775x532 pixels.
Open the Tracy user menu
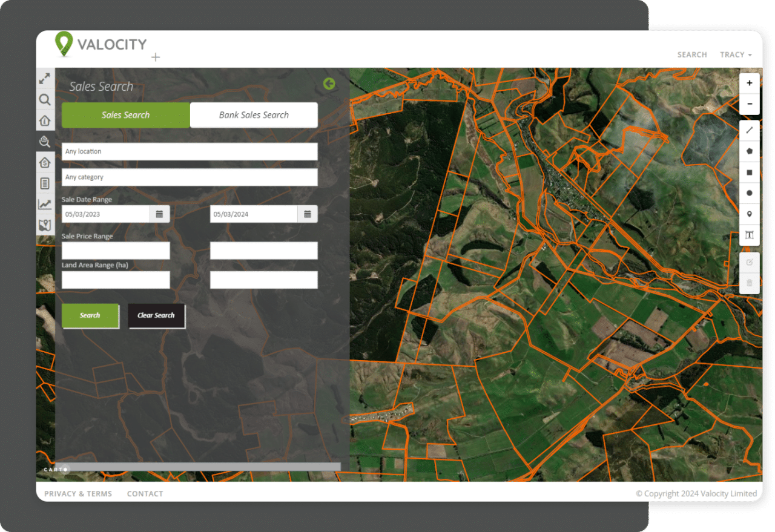(736, 54)
